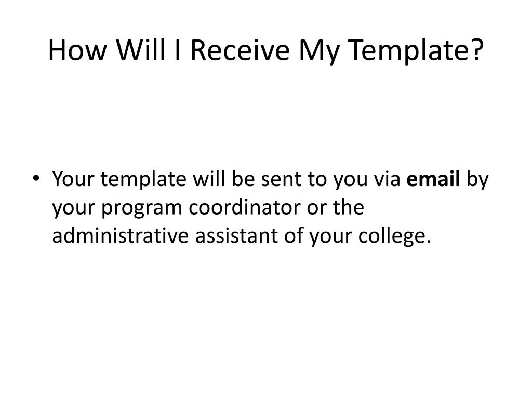
Task: Click the word 'Template?' in the title
Action: pos(416,50)
